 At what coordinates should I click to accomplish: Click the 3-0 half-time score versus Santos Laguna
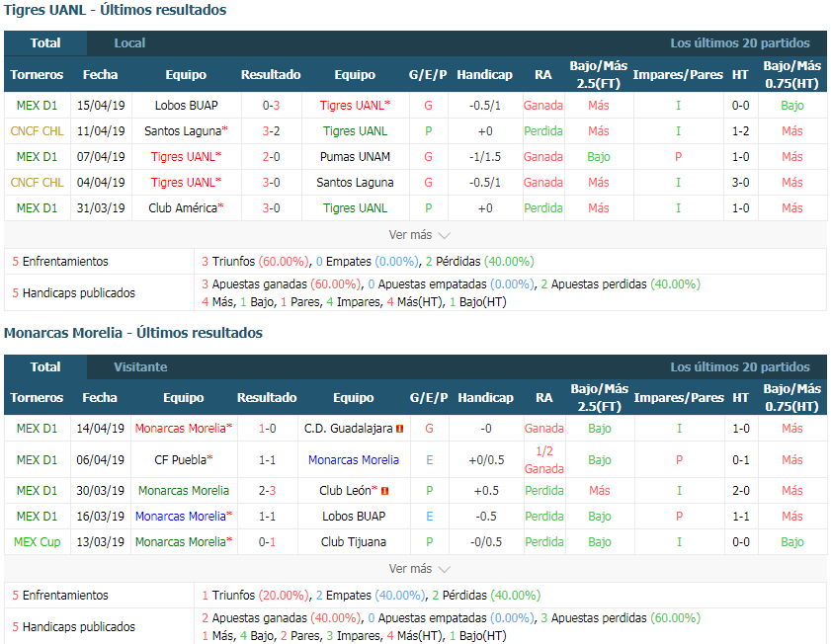(740, 182)
